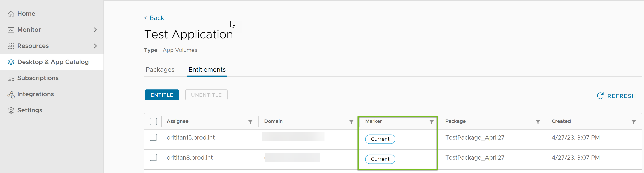Select the oratitan8.prod.int row checkbox
The width and height of the screenshot is (644, 173).
pyautogui.click(x=153, y=157)
